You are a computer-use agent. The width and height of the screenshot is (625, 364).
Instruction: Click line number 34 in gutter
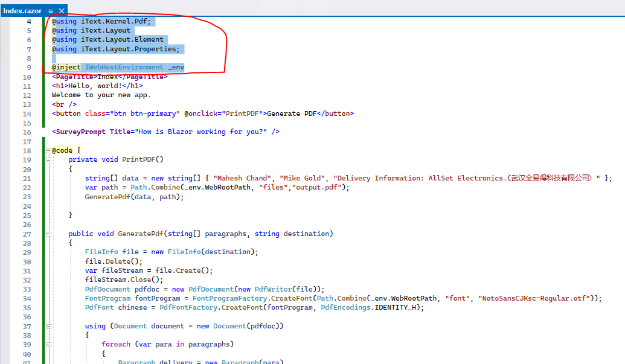(27, 299)
